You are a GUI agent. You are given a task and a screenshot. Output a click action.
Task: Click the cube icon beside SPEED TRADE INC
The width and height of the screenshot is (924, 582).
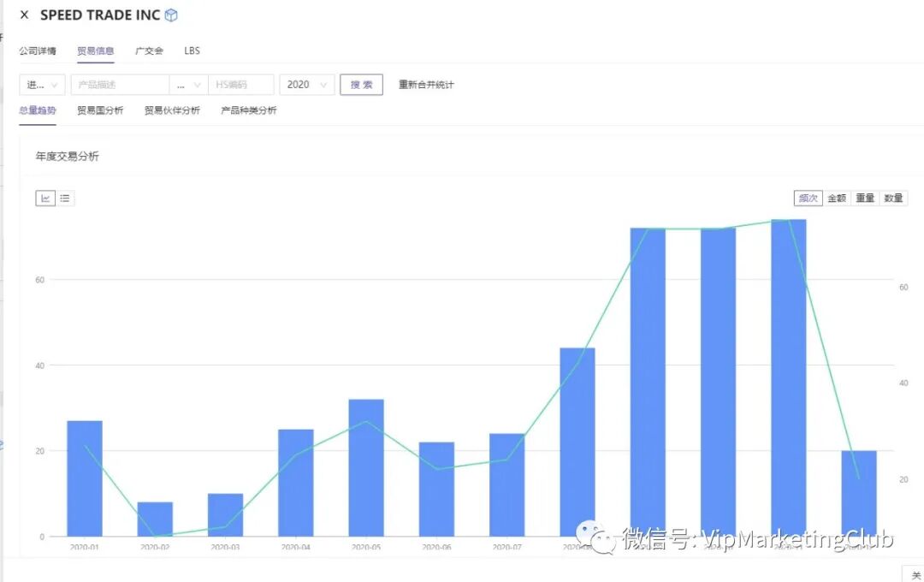click(x=171, y=15)
